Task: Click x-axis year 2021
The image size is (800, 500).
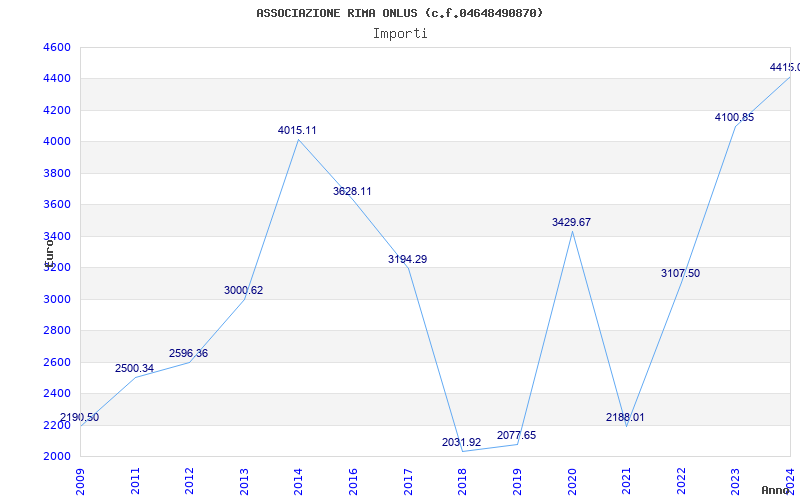Action: coord(627,482)
